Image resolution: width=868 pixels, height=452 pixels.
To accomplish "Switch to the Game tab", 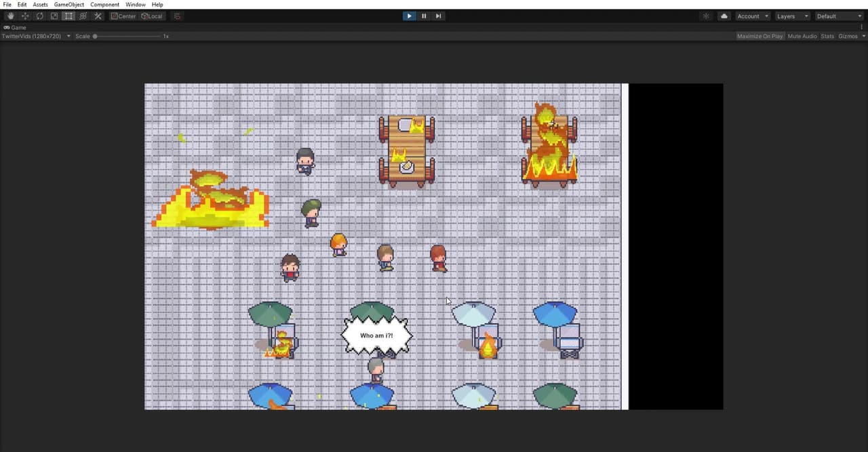I will [15, 27].
